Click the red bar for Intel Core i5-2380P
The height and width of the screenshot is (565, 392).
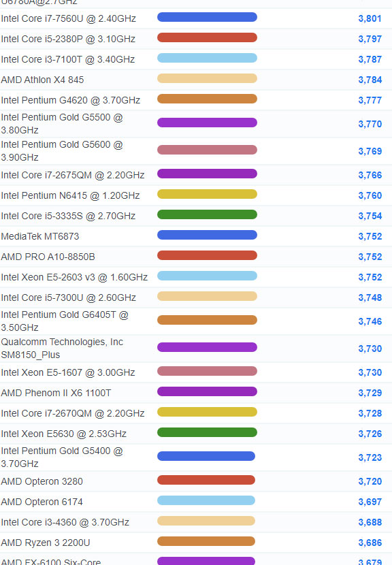click(x=207, y=37)
